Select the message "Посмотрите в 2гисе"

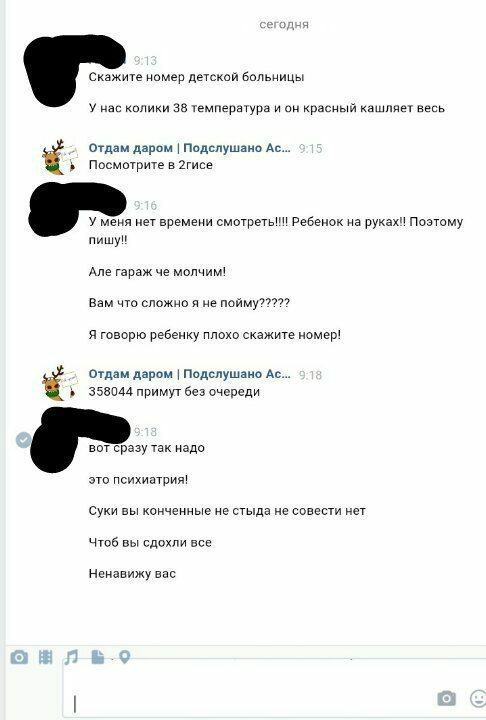pos(151,165)
